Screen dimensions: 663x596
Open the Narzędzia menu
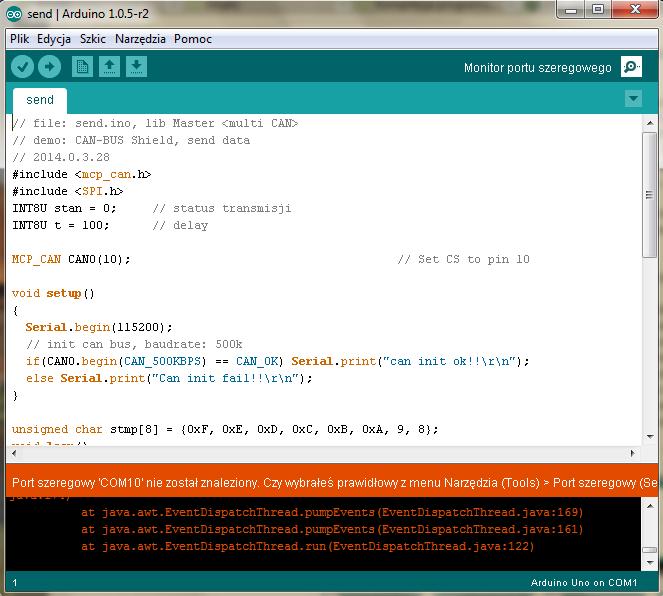click(140, 39)
